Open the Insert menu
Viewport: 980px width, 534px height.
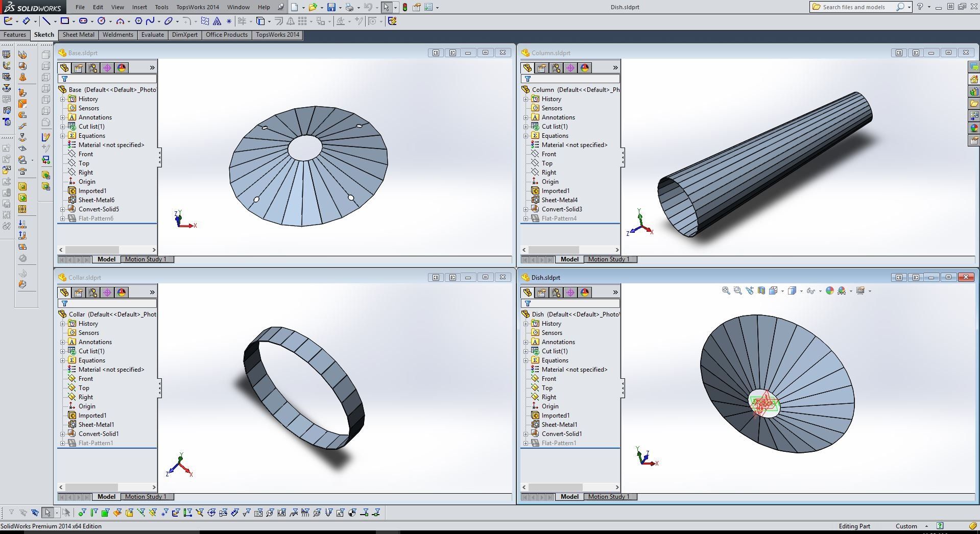tap(139, 7)
